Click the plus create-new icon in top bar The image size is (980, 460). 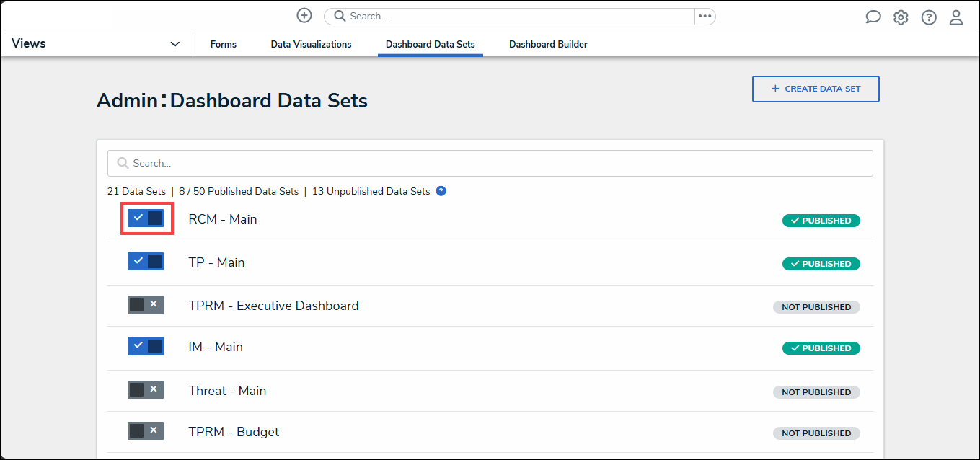point(304,16)
